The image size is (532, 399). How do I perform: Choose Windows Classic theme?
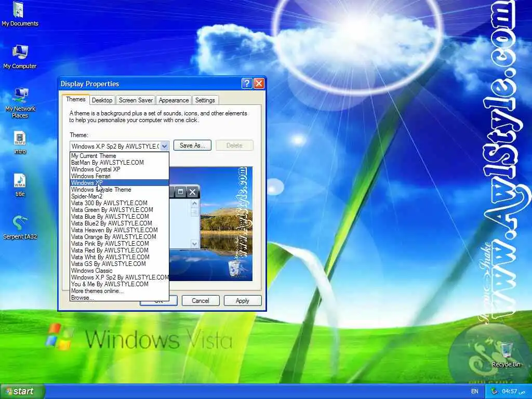(119, 271)
